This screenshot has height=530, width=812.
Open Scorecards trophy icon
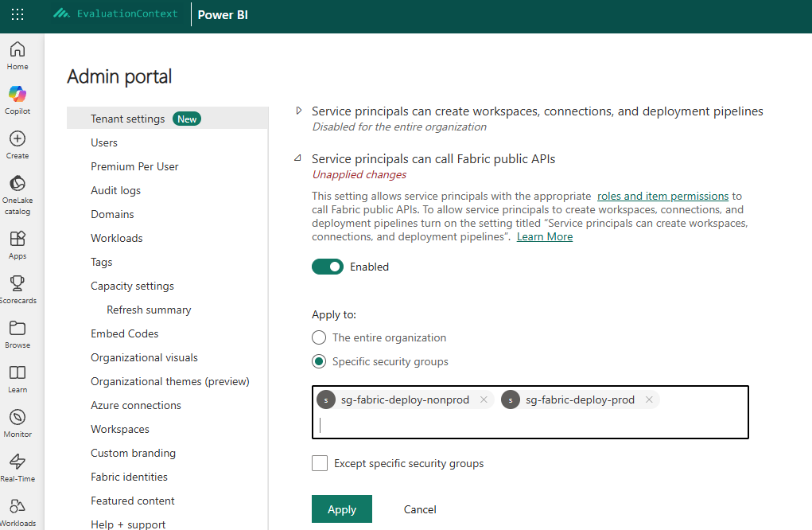click(x=17, y=283)
